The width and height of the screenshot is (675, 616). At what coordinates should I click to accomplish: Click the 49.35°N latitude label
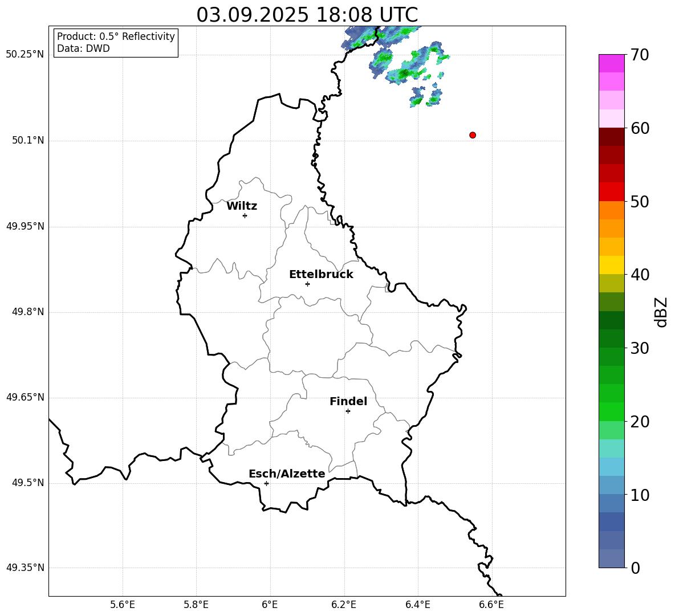(25, 568)
